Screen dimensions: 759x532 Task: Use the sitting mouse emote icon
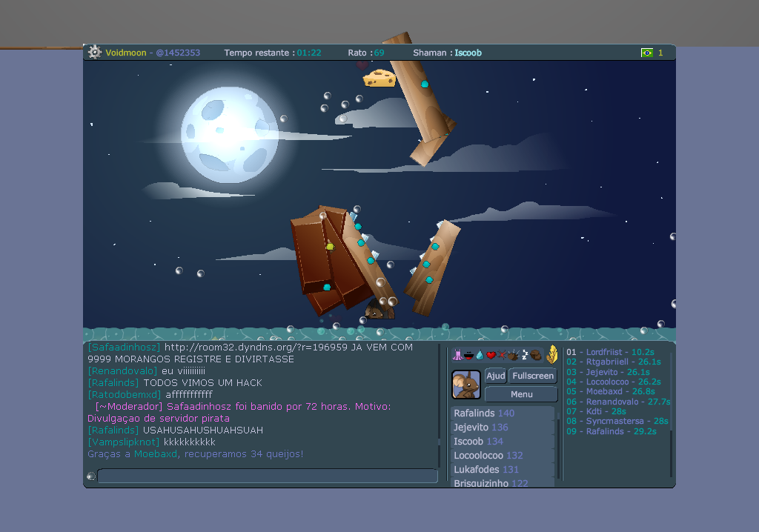point(535,354)
